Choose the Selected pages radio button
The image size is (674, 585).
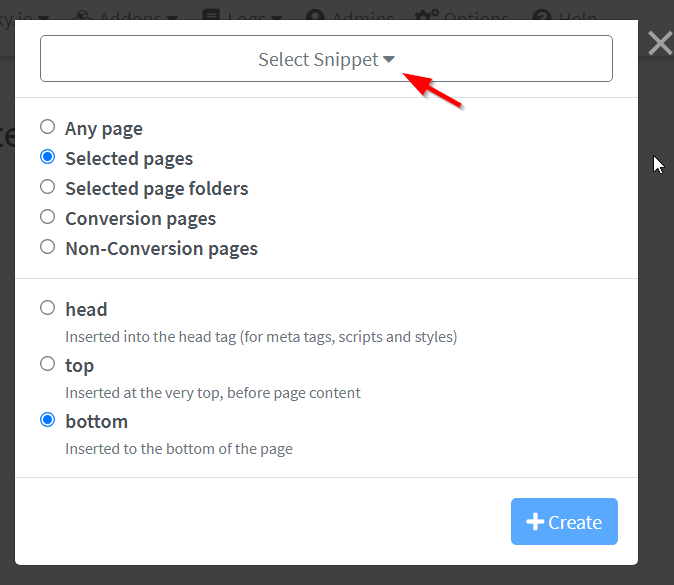(47, 158)
